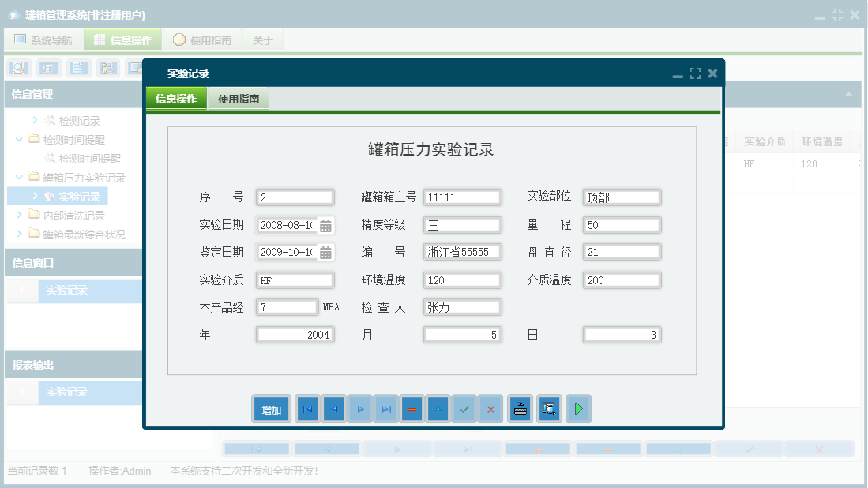868x488 pixels.
Task: Click the 增加 (Add) button in the dialog
Action: point(271,408)
